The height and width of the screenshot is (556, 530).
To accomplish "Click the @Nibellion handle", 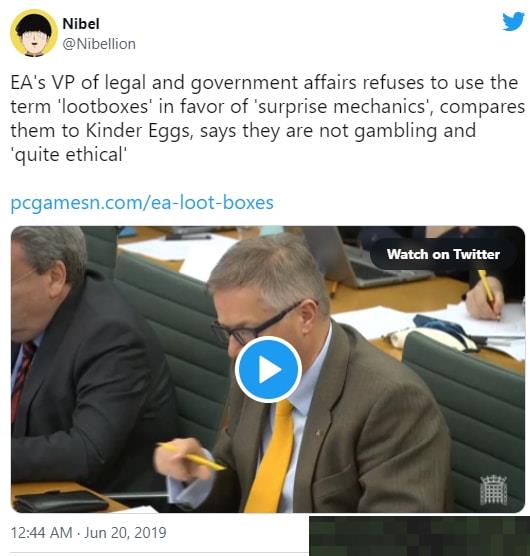I will point(99,44).
